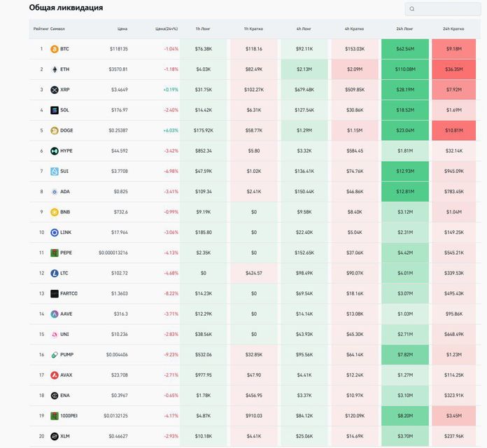Click the 1000PEI coin icon
This screenshot has height=448, width=487.
pyautogui.click(x=55, y=416)
